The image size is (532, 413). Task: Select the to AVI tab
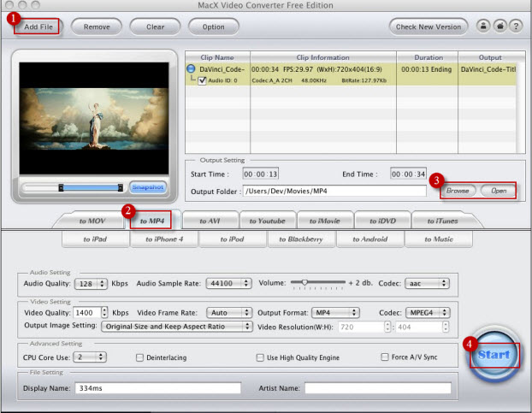[210, 221]
